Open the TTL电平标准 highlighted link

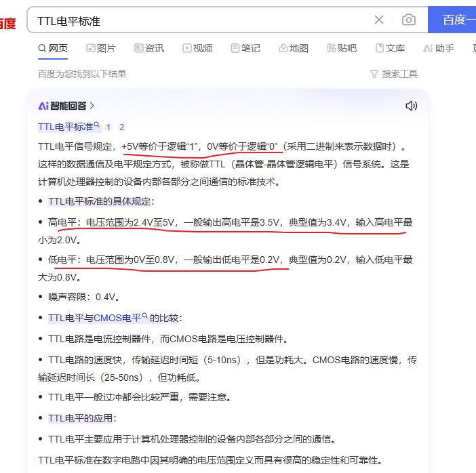(69, 127)
